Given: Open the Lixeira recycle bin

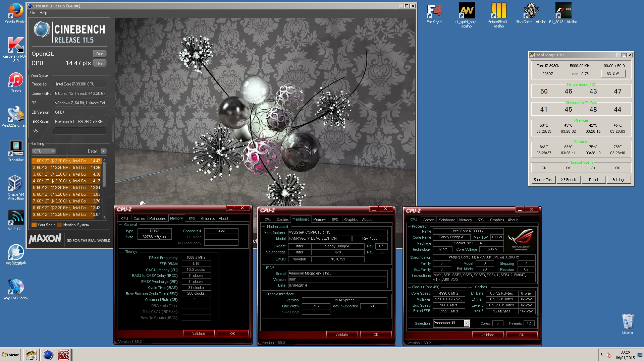Looking at the screenshot, I should (627, 324).
